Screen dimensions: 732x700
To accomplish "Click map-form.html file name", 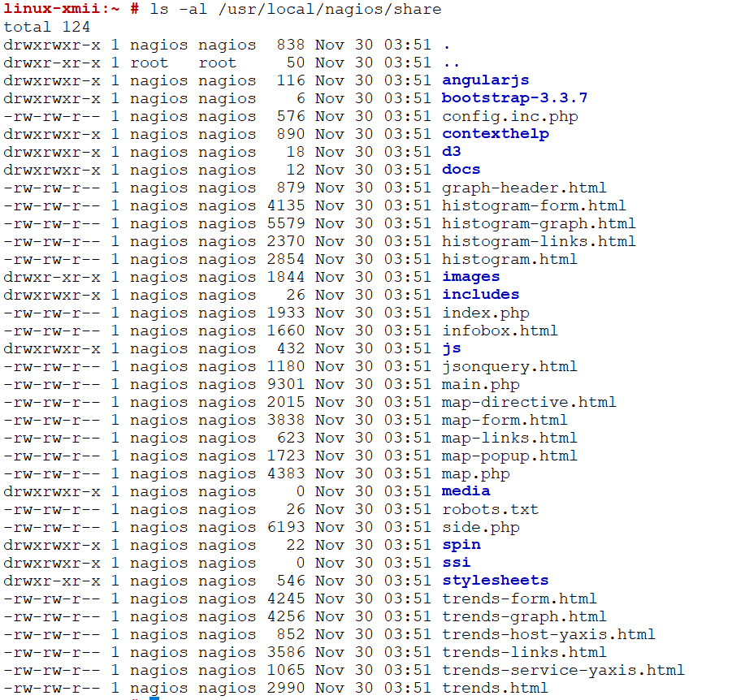I will click(x=505, y=421).
